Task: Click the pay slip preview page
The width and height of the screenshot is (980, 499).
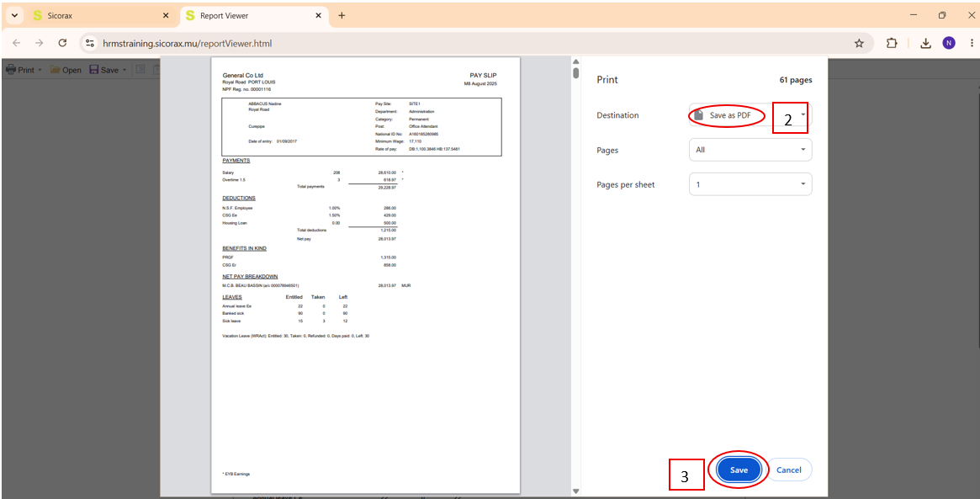Action: tap(366, 275)
